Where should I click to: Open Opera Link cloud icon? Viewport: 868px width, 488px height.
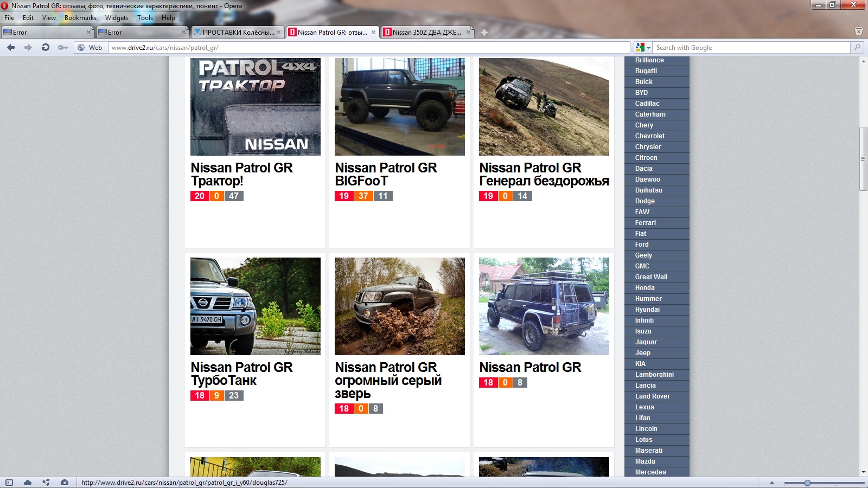pyautogui.click(x=28, y=483)
